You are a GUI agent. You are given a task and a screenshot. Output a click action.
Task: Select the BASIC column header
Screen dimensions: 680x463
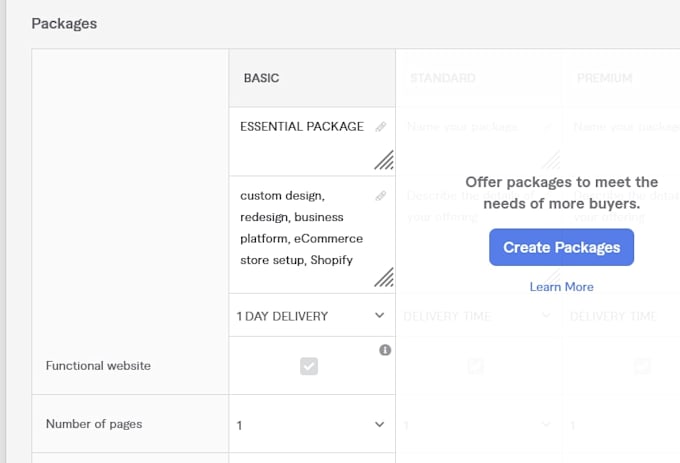coord(312,78)
